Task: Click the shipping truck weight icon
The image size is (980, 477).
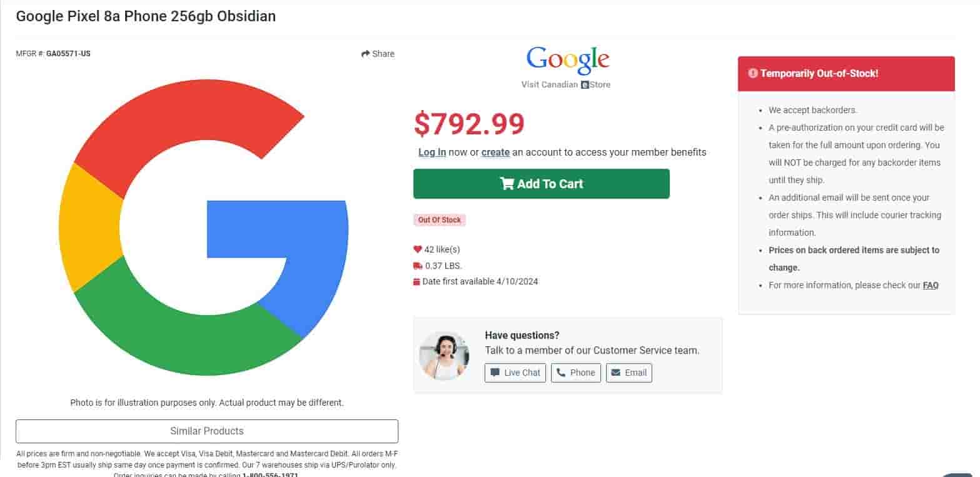Action: [x=418, y=266]
